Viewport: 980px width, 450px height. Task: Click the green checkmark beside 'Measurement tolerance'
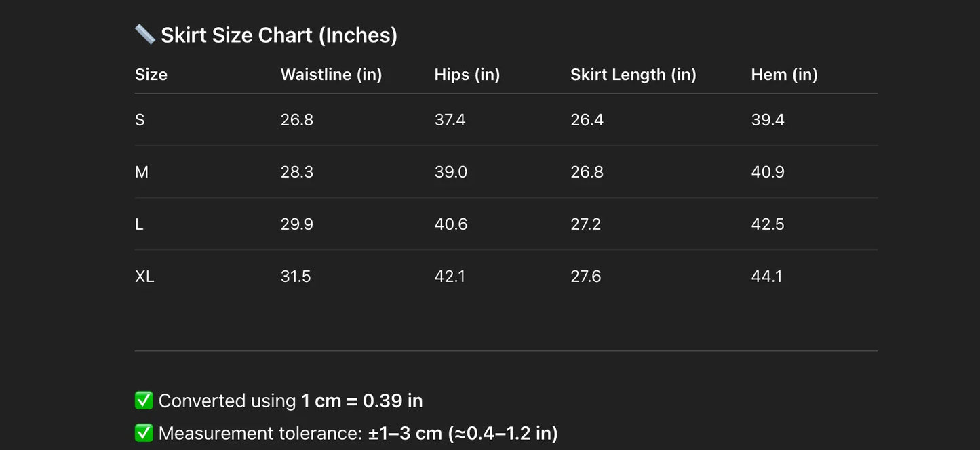coord(144,433)
